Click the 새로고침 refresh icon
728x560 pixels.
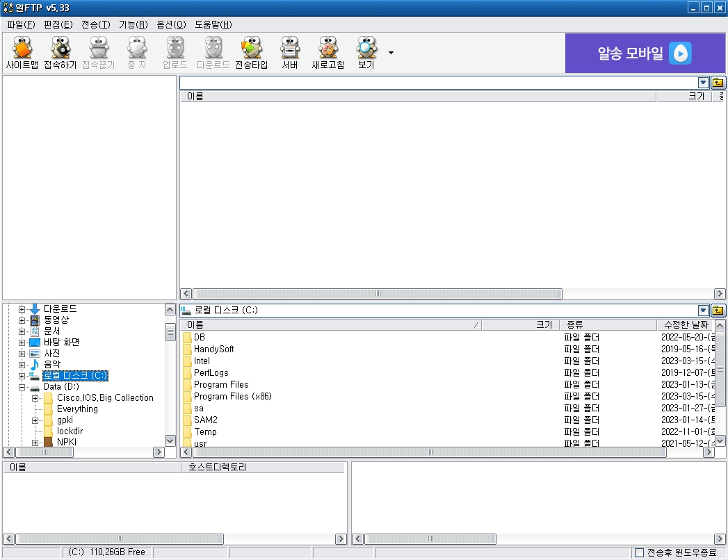click(x=327, y=52)
